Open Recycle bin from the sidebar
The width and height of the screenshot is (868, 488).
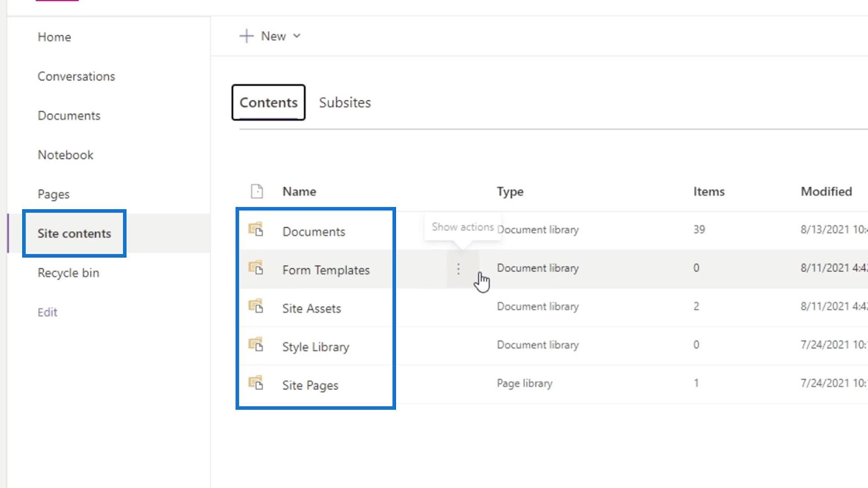68,273
